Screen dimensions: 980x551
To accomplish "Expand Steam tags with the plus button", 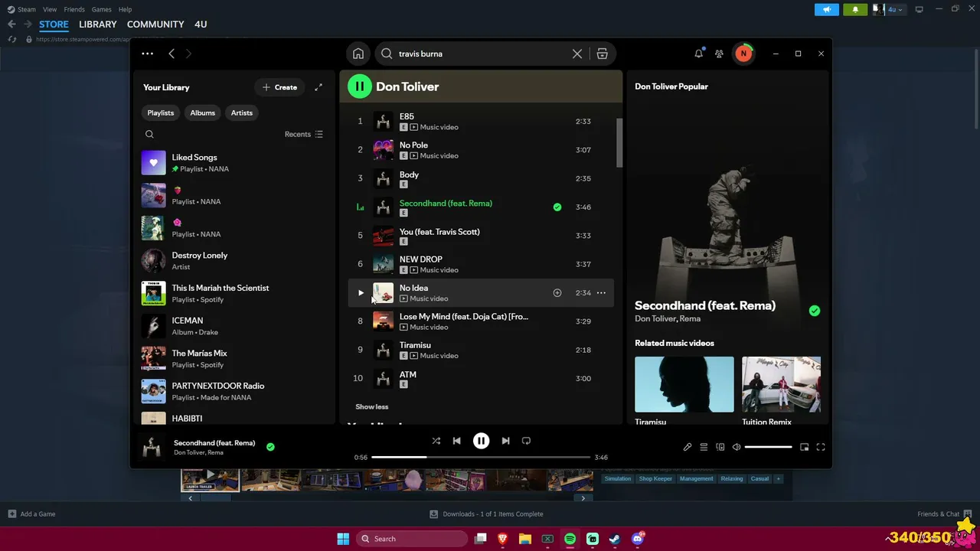I will 778,479.
